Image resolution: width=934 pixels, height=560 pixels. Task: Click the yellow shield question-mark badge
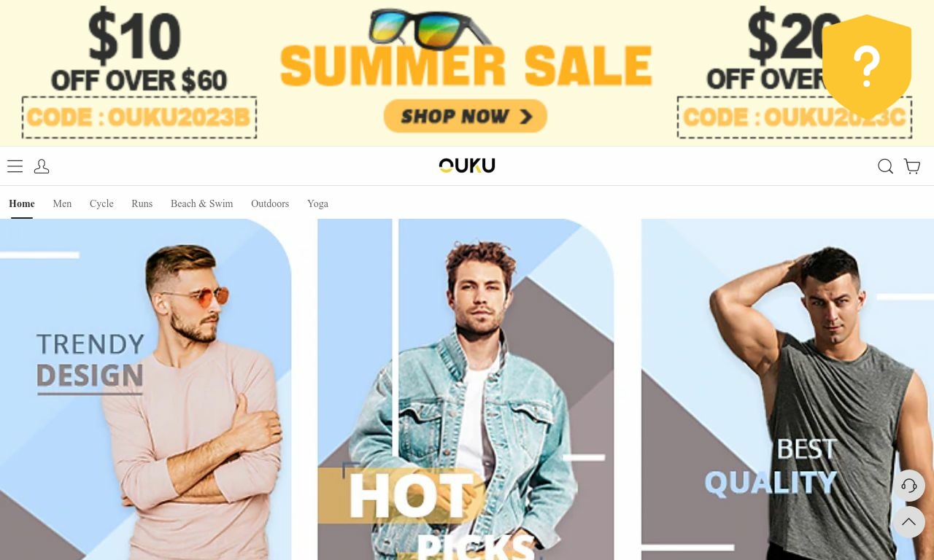point(867,67)
